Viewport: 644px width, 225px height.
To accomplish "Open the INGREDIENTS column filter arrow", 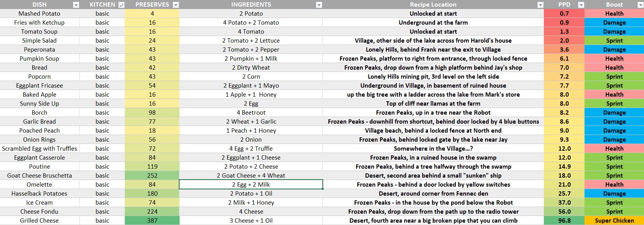I will pos(319,5).
